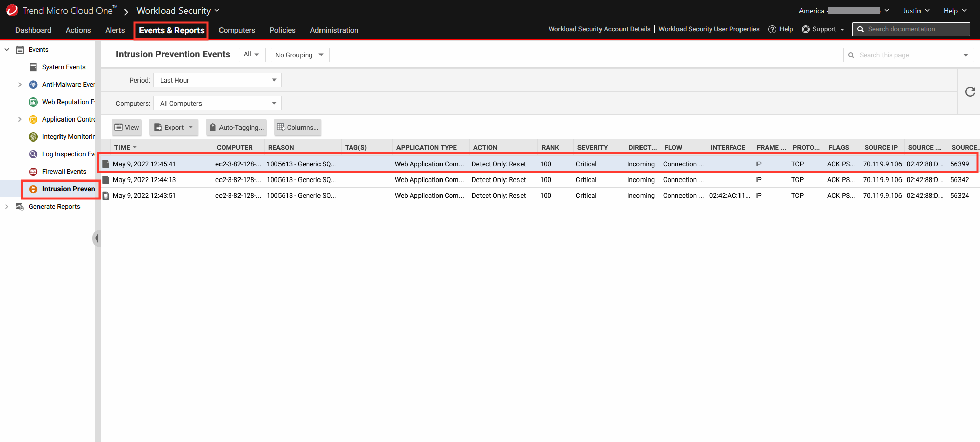Sort by the REASON column header
Viewport: 980px width, 442px height.
pyautogui.click(x=302, y=148)
